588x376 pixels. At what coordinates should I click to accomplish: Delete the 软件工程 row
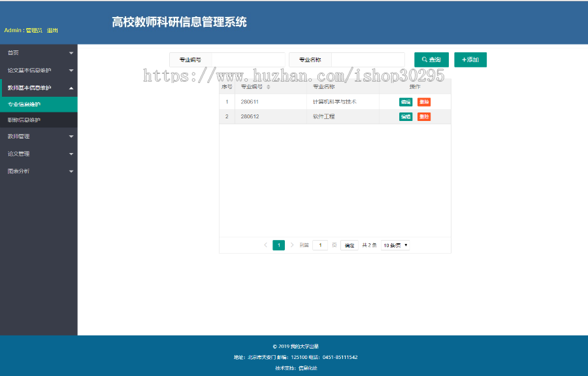tap(424, 116)
